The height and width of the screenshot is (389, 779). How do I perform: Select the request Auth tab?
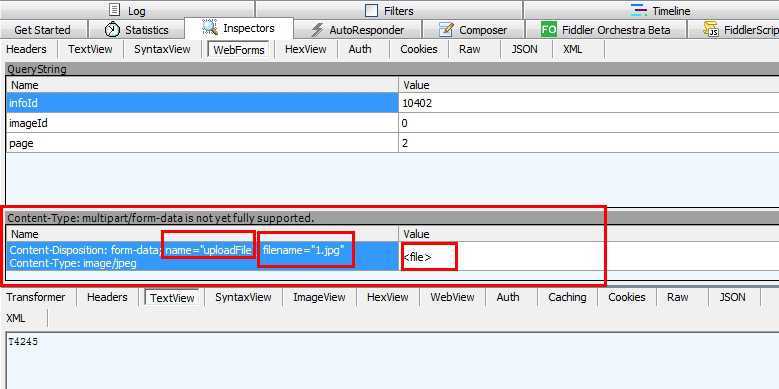[360, 49]
